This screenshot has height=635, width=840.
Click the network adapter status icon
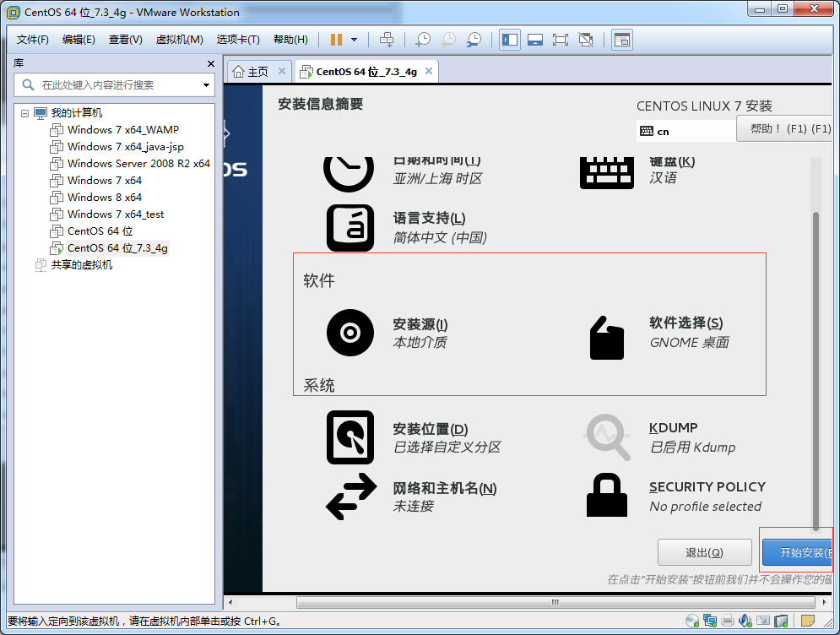point(710,621)
